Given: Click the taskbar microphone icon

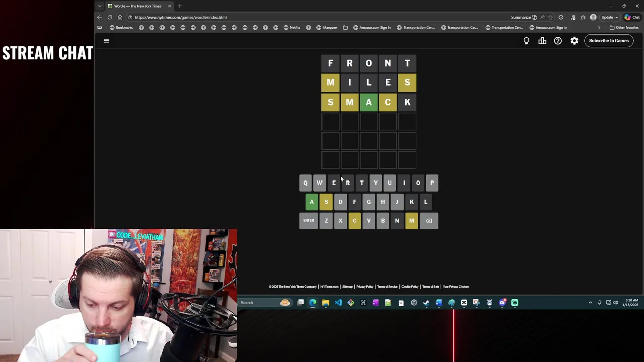Looking at the screenshot, I should pos(599,303).
